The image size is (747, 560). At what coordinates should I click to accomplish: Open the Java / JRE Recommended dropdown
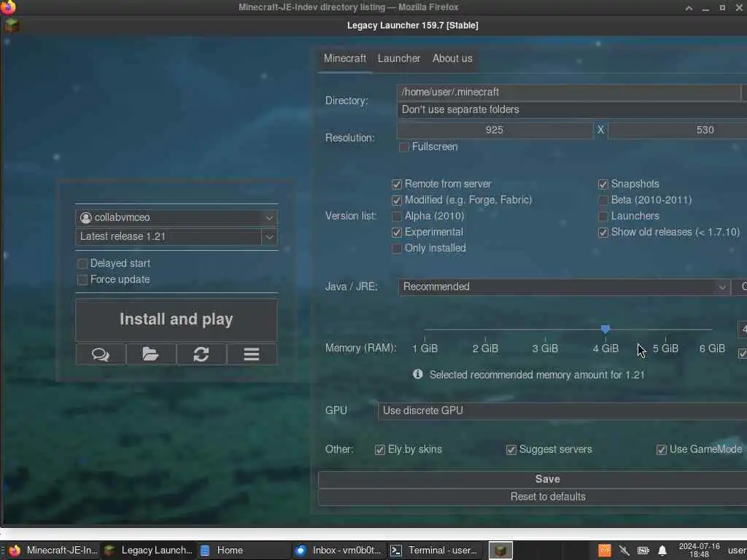click(564, 287)
